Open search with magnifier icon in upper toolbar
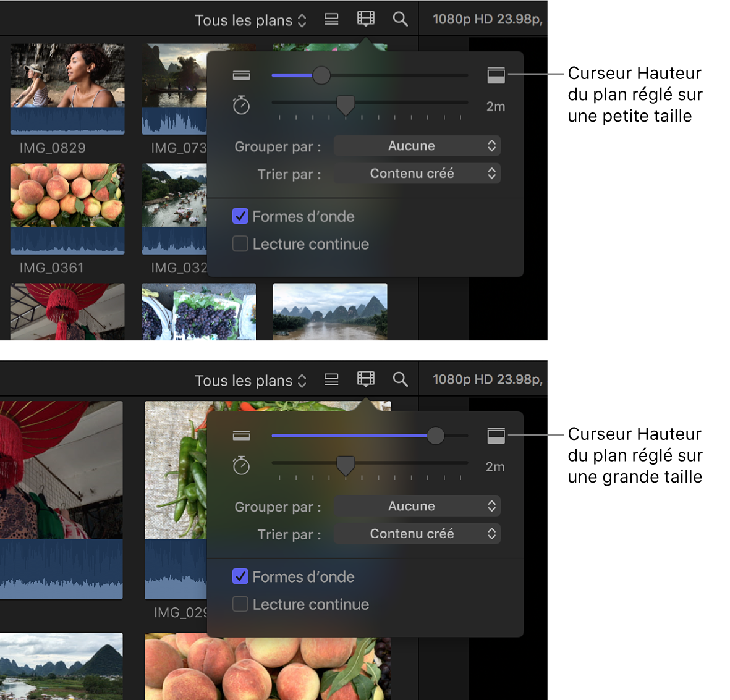This screenshot has height=700, width=730. tap(400, 20)
